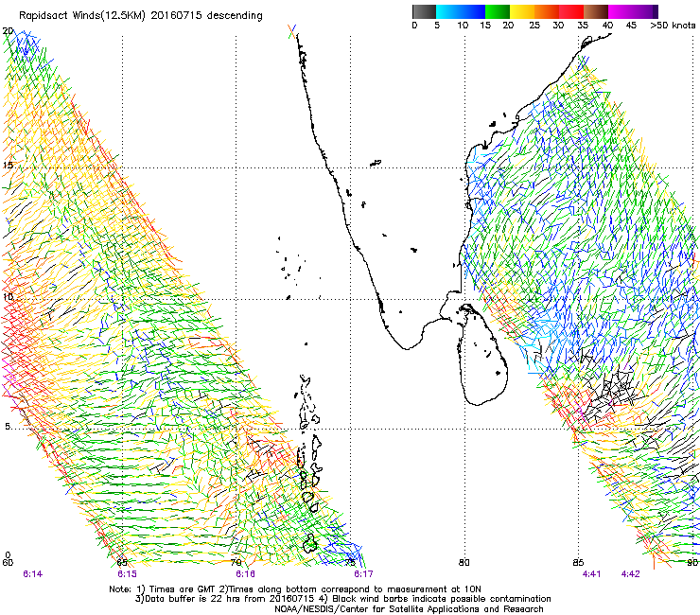Click the "35" legend scale label
Viewport: 700px width, 615px height.
pyautogui.click(x=583, y=26)
